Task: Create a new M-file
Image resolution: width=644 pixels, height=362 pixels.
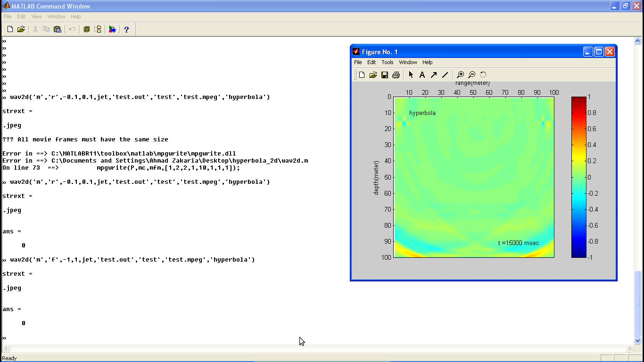Action: point(10,29)
